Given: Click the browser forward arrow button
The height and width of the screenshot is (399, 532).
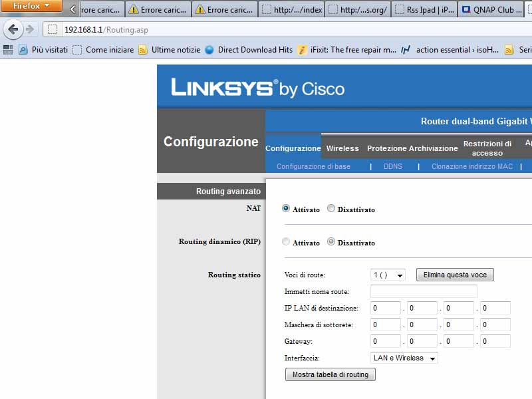Looking at the screenshot, I should click(x=30, y=29).
